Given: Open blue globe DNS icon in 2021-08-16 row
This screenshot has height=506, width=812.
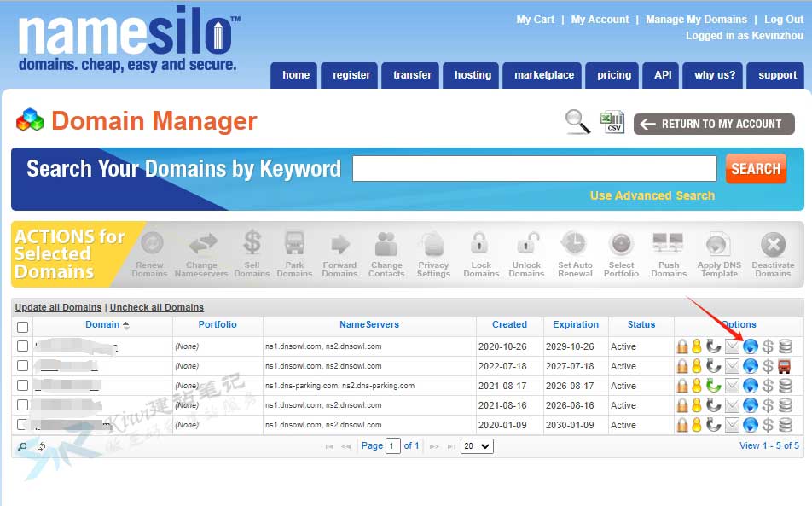Looking at the screenshot, I should 751,405.
